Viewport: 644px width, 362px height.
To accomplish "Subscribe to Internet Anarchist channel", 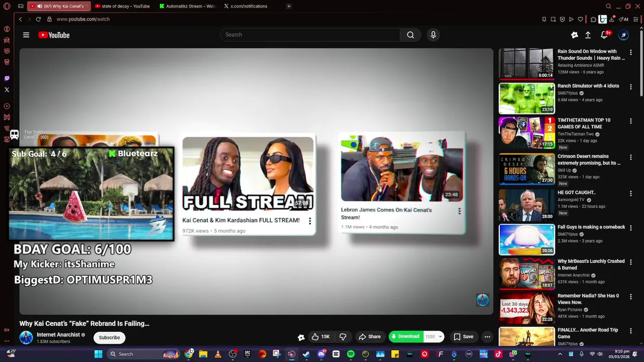I will click(109, 337).
